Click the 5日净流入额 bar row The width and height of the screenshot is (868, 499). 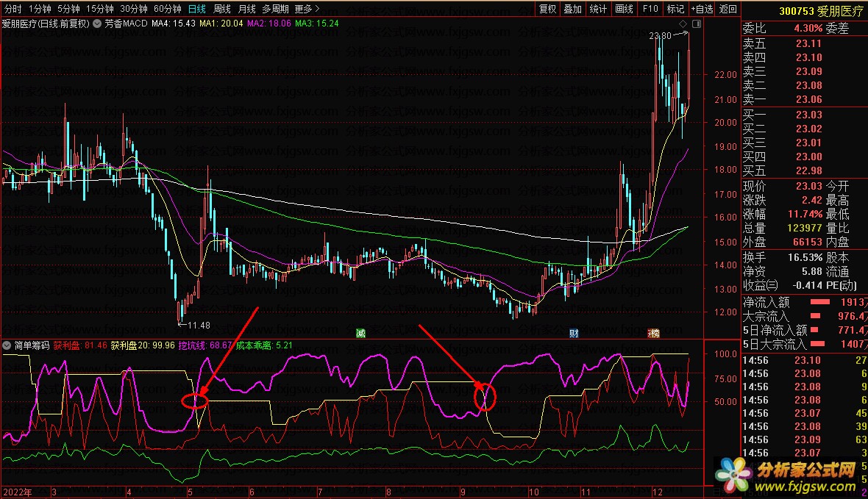click(x=804, y=330)
